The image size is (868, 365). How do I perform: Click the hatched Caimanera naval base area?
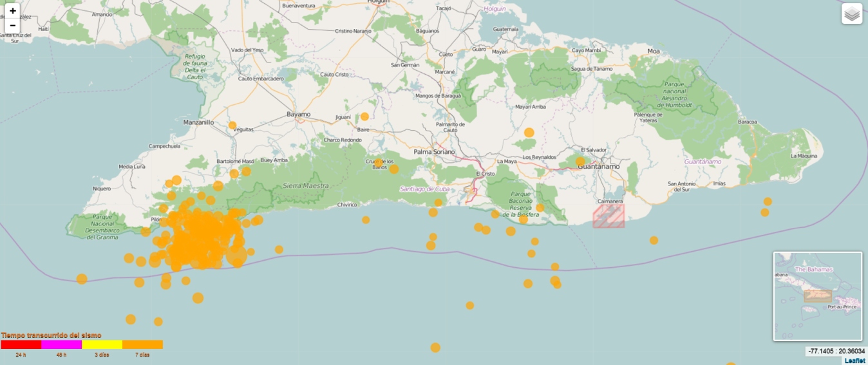point(609,216)
